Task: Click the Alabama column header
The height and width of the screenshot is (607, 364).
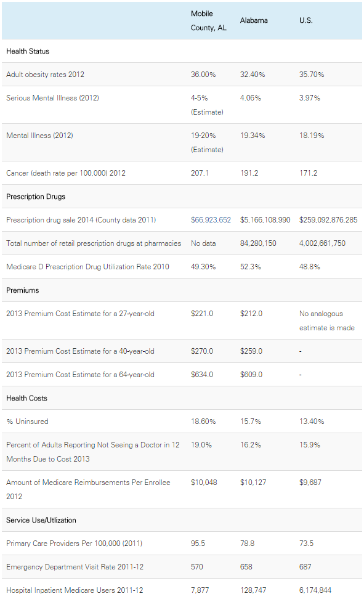Action: [x=253, y=20]
